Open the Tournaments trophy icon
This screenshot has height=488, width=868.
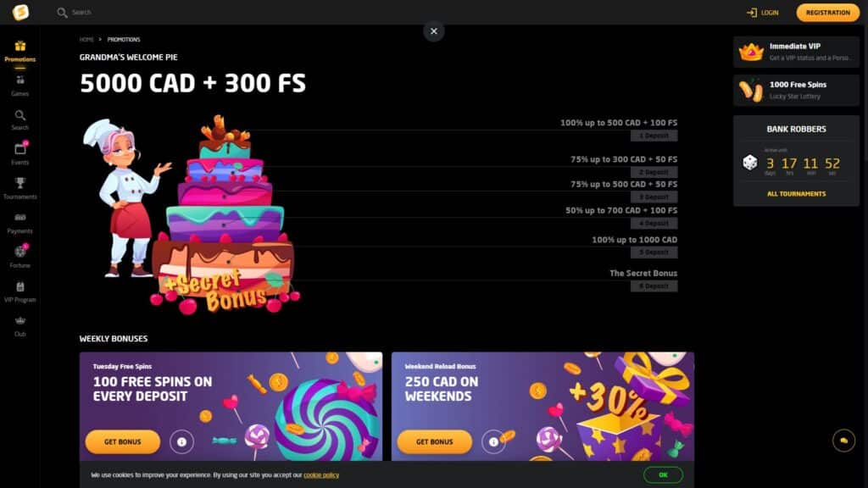tap(20, 183)
